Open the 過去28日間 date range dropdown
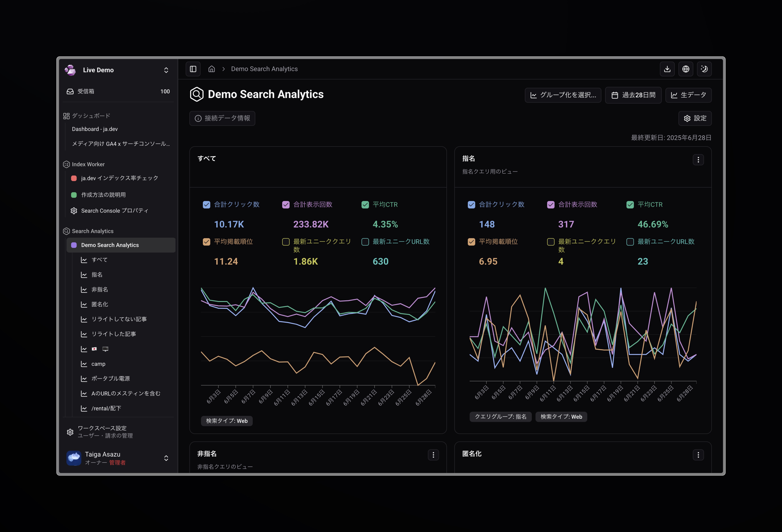 tap(633, 95)
